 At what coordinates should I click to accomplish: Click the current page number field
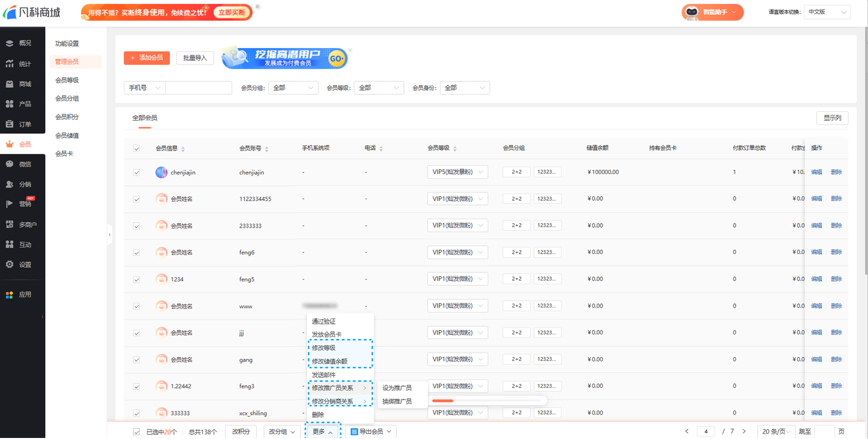(x=706, y=431)
